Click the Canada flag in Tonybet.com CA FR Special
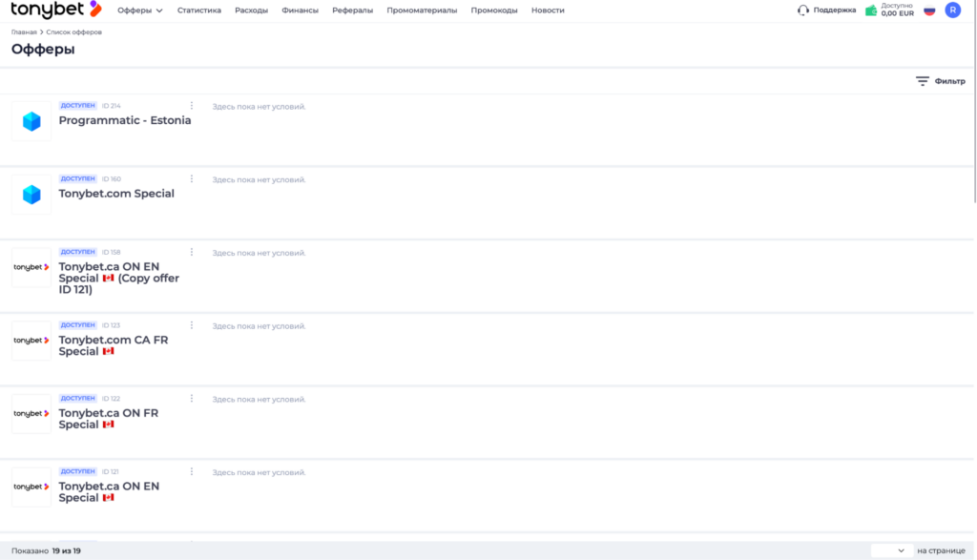This screenshot has width=977, height=560. [x=109, y=351]
